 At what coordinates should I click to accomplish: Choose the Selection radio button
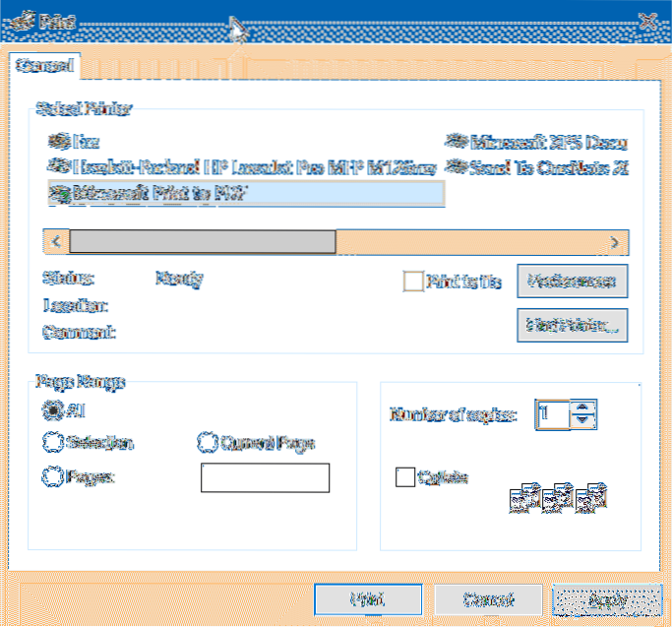[51, 443]
